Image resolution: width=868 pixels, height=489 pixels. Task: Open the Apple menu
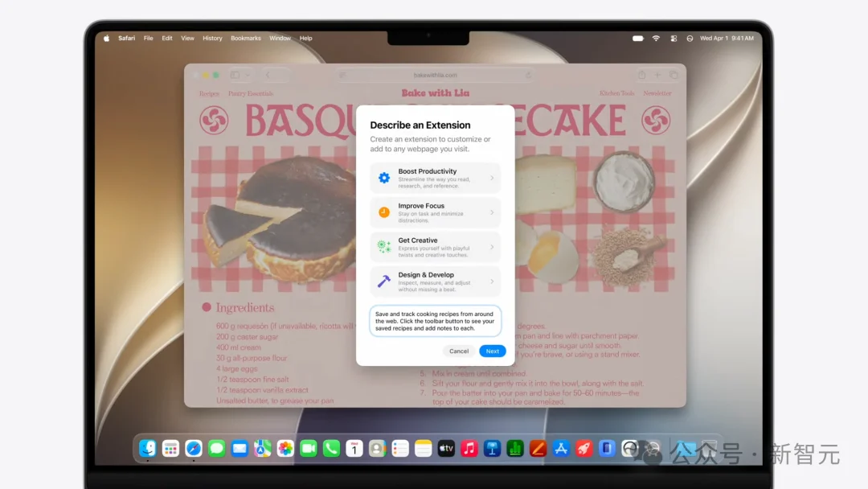pyautogui.click(x=106, y=39)
